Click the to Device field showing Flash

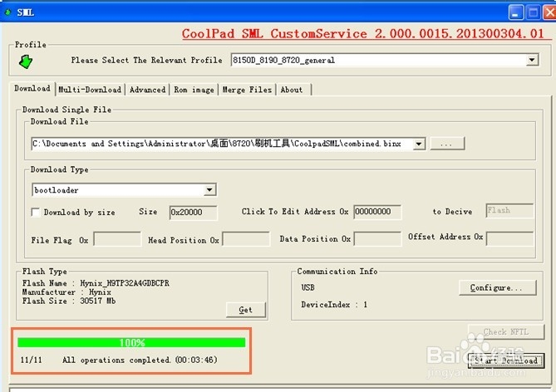(x=509, y=210)
